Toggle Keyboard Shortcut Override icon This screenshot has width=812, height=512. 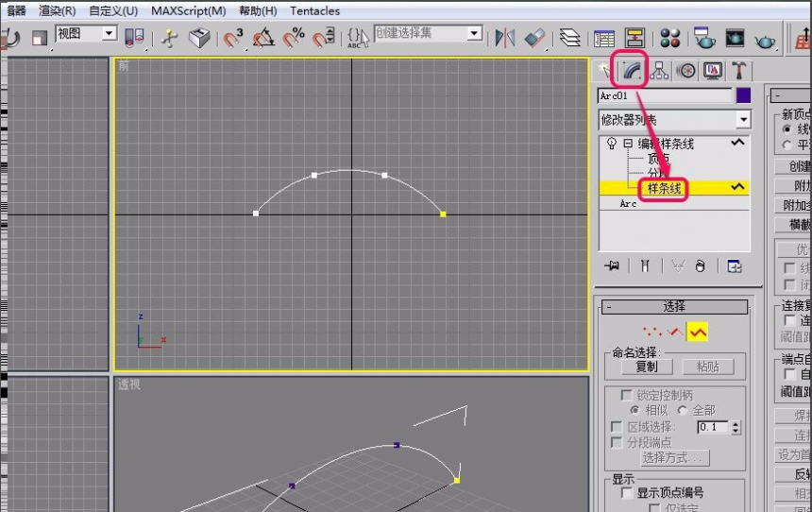pyautogui.click(x=199, y=38)
